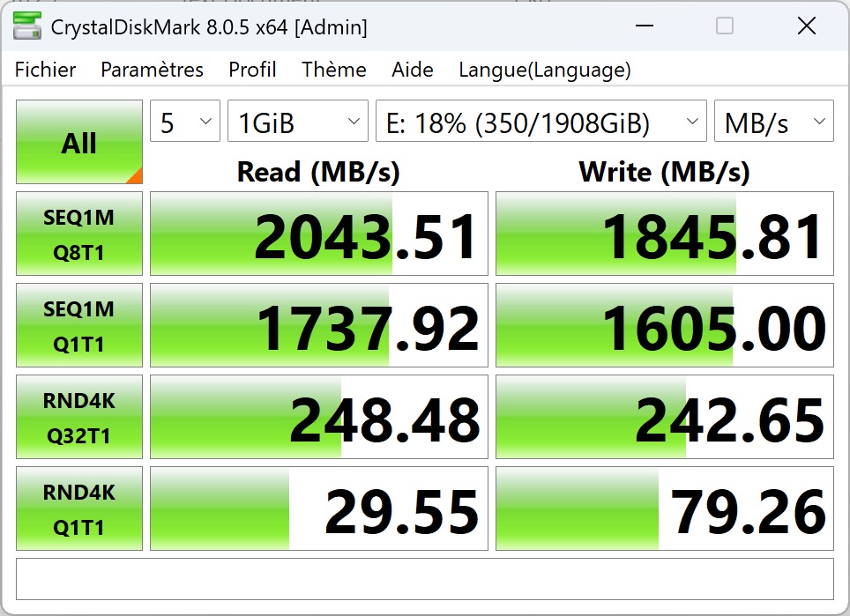Expand the 1GiB test size dropdown
Viewport: 850px width, 616px height.
(298, 122)
